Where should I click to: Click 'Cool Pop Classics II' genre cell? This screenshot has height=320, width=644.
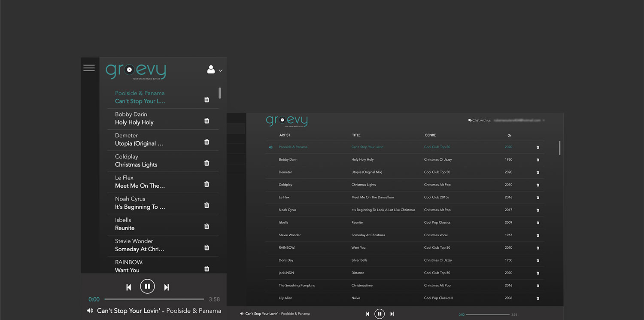tap(438, 298)
